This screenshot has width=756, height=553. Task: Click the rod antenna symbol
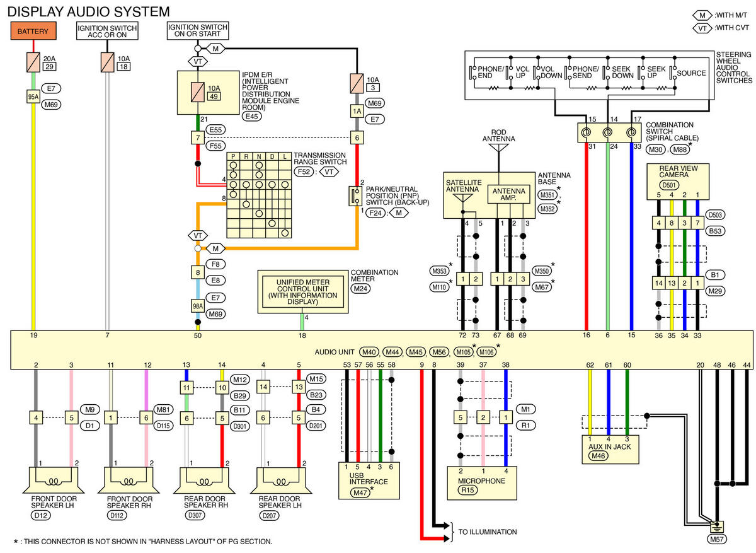pos(498,149)
